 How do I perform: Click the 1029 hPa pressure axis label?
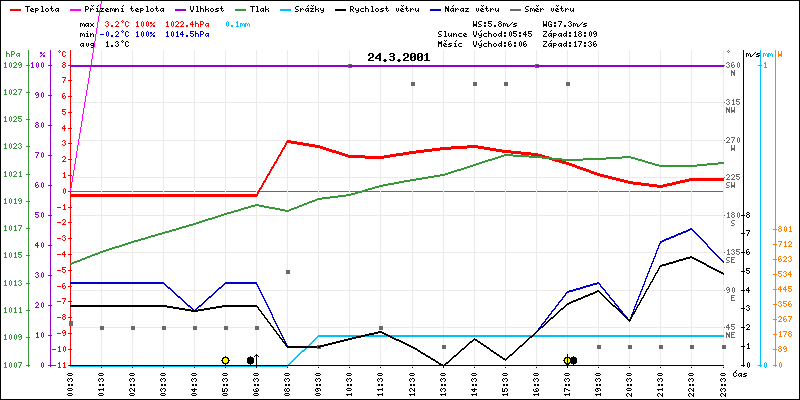[12, 65]
